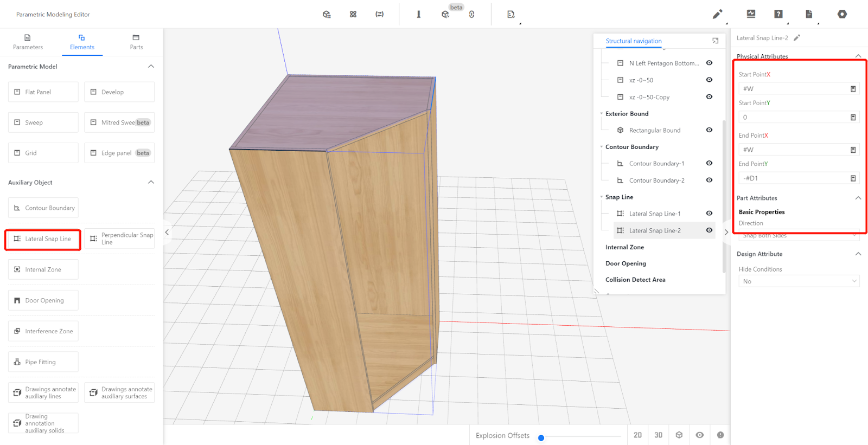Click the expand icon of Structural navigation

tap(715, 41)
